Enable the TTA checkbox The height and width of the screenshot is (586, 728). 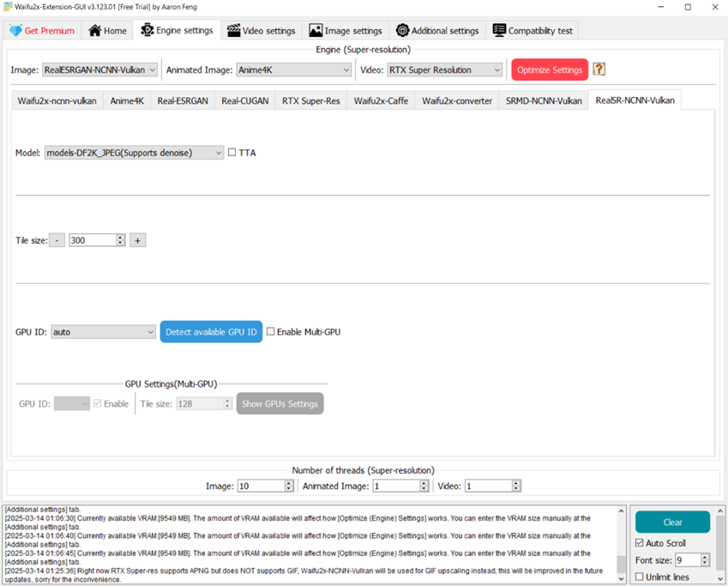click(x=232, y=153)
